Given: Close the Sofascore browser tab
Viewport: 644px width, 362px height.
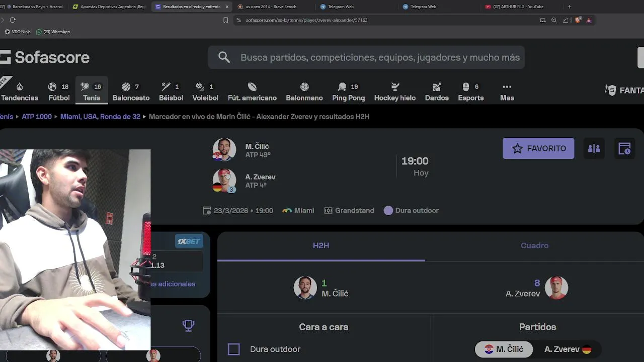Looking at the screenshot, I should pyautogui.click(x=227, y=7).
